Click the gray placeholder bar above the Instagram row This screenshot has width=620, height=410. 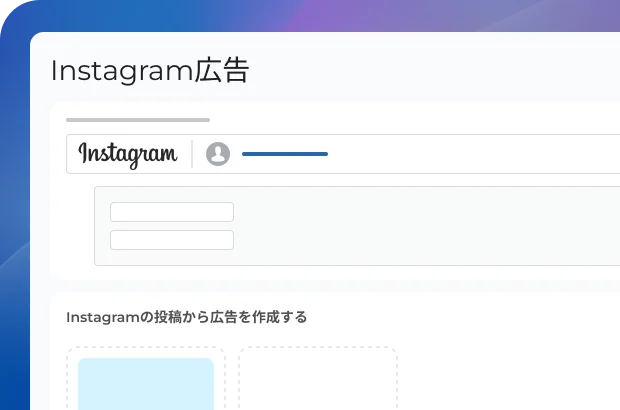(x=138, y=120)
